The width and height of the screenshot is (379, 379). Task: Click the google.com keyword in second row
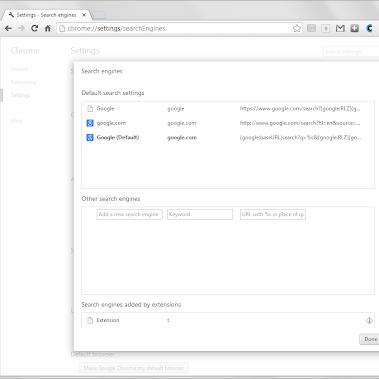(x=182, y=123)
